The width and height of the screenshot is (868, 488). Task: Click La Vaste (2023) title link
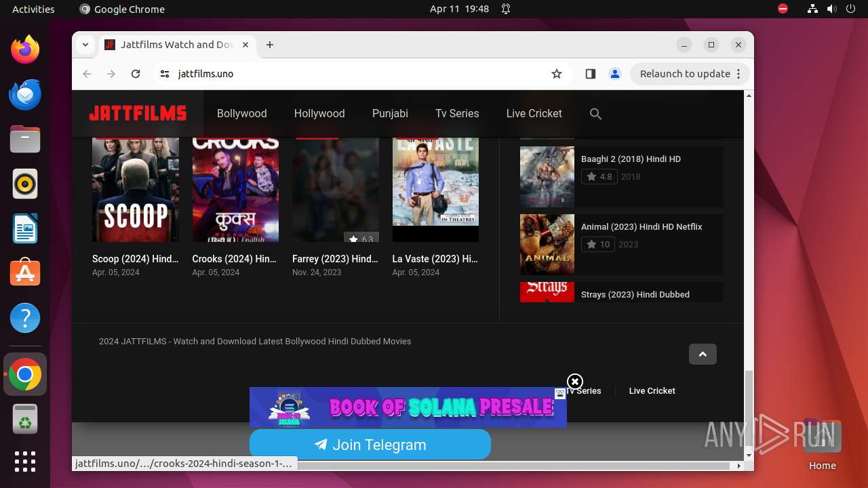click(435, 259)
